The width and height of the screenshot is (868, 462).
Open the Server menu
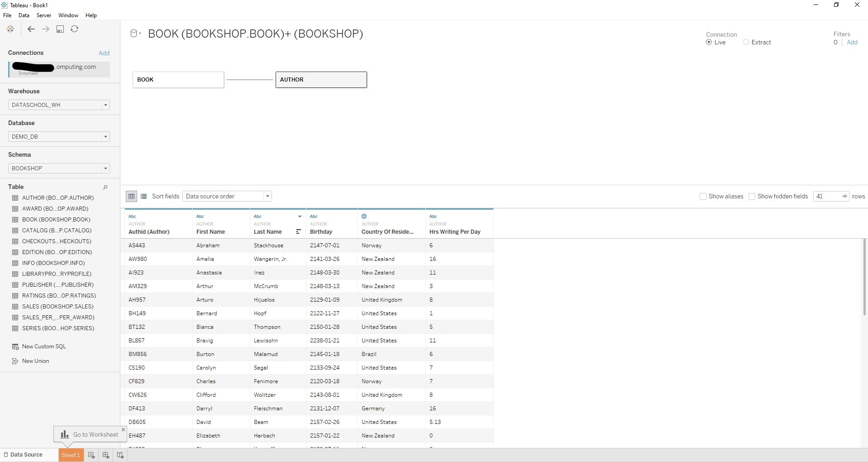pos(44,15)
